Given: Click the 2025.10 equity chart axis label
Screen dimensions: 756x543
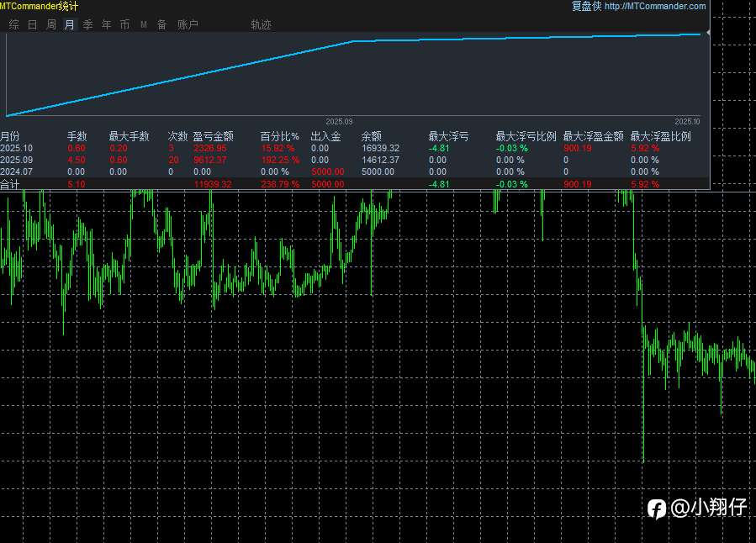Looking at the screenshot, I should [x=687, y=122].
